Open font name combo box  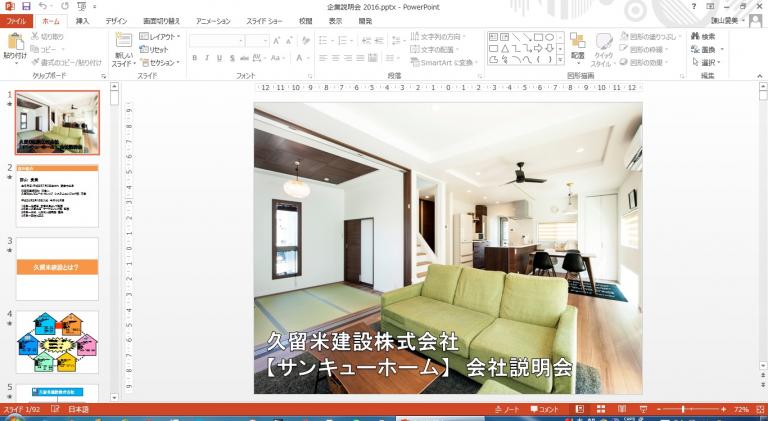(x=217, y=41)
